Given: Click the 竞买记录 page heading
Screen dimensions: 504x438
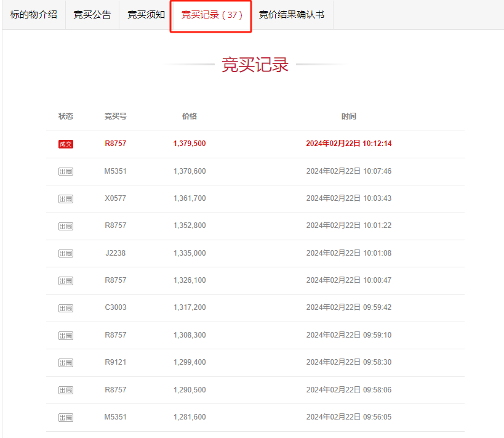Looking at the screenshot, I should tap(255, 65).
